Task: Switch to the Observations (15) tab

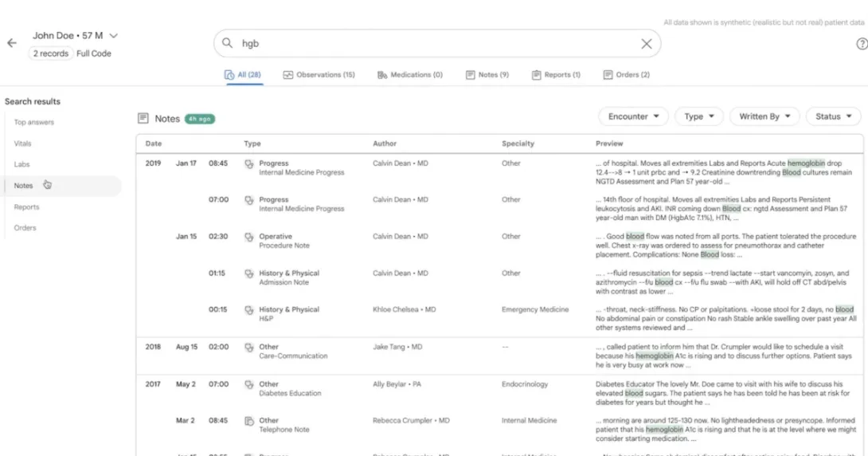Action: click(x=319, y=75)
